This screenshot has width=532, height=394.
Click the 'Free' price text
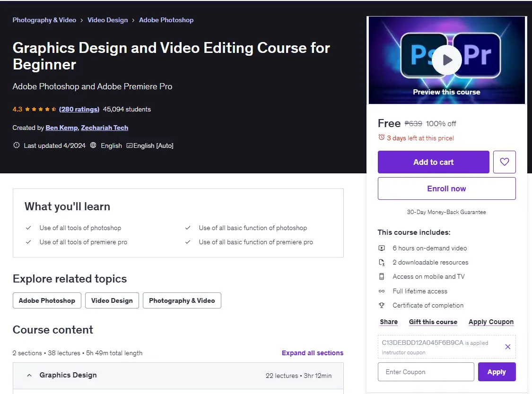pos(389,123)
